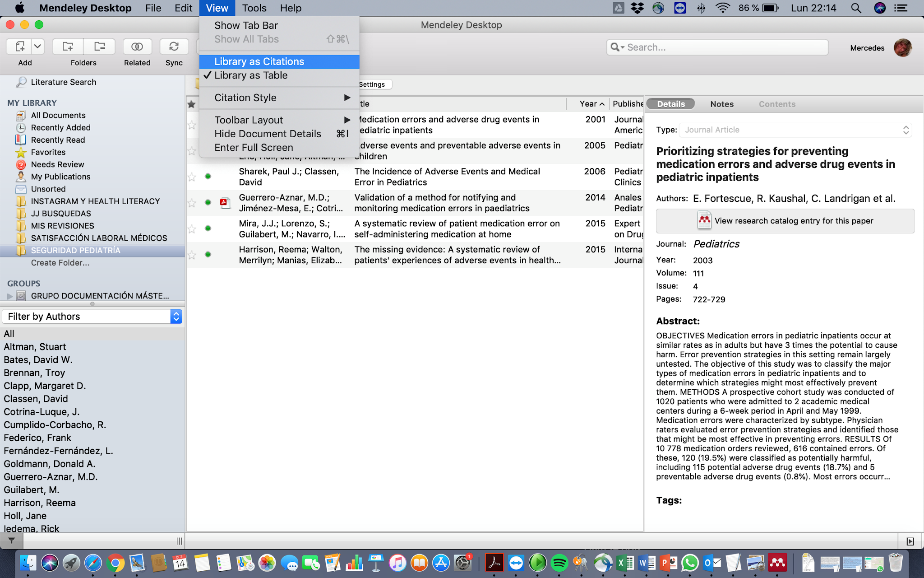Click the filter funnel icon at bottom left
The height and width of the screenshot is (578, 924).
click(12, 541)
